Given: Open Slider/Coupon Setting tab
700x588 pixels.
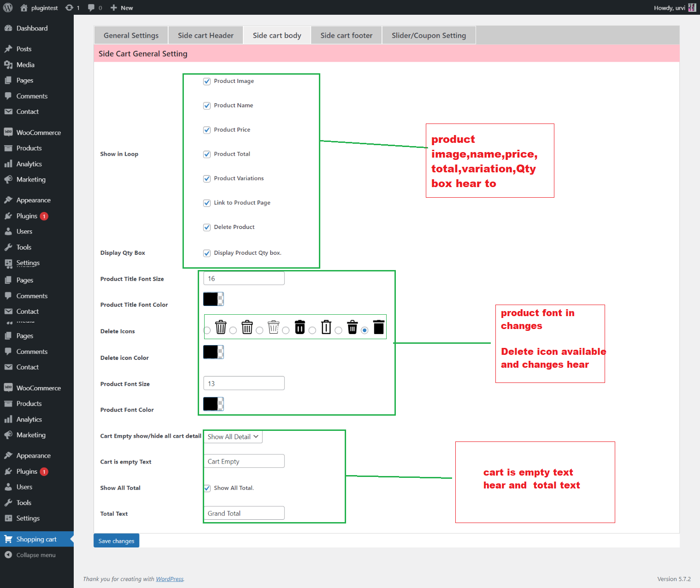Looking at the screenshot, I should [x=429, y=35].
